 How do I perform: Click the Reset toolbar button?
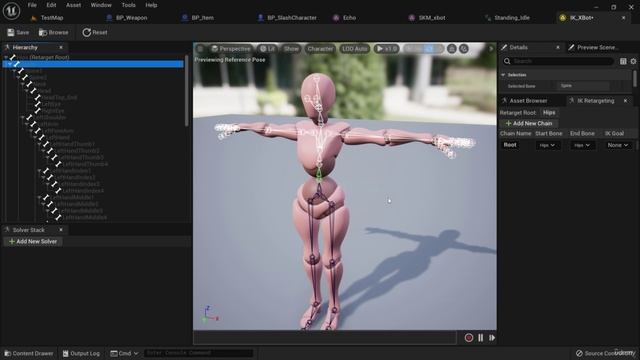point(95,32)
